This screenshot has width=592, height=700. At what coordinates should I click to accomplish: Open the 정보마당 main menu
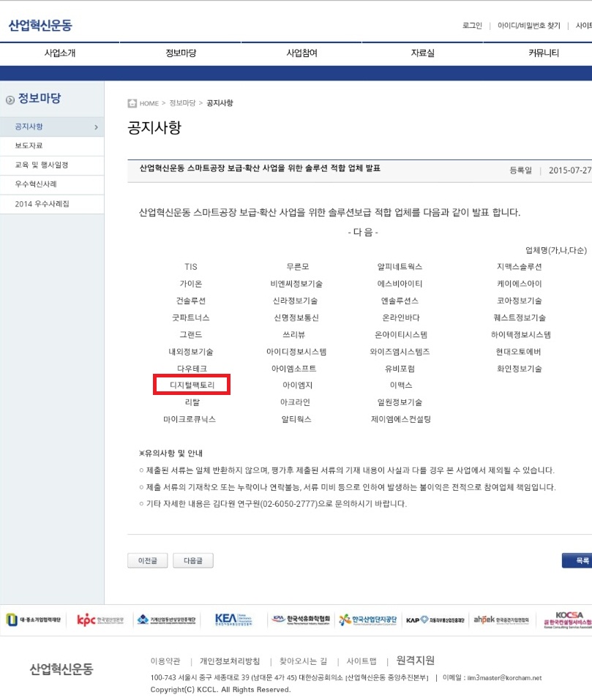coord(181,53)
